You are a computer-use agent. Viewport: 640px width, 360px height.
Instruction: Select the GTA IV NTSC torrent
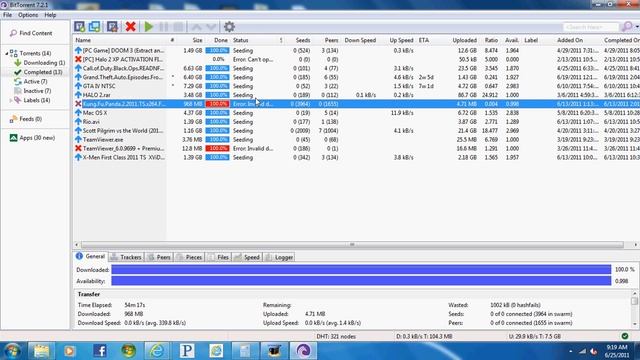pos(99,87)
